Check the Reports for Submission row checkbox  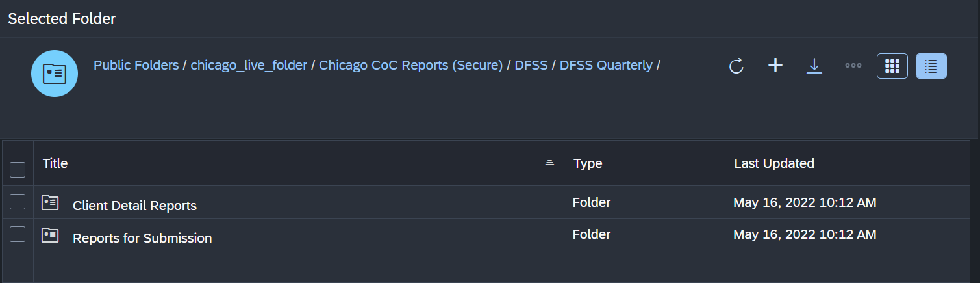(18, 234)
